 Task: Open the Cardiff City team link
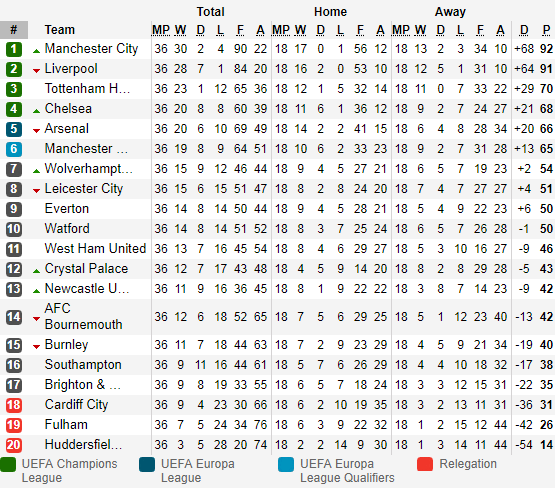[76, 404]
